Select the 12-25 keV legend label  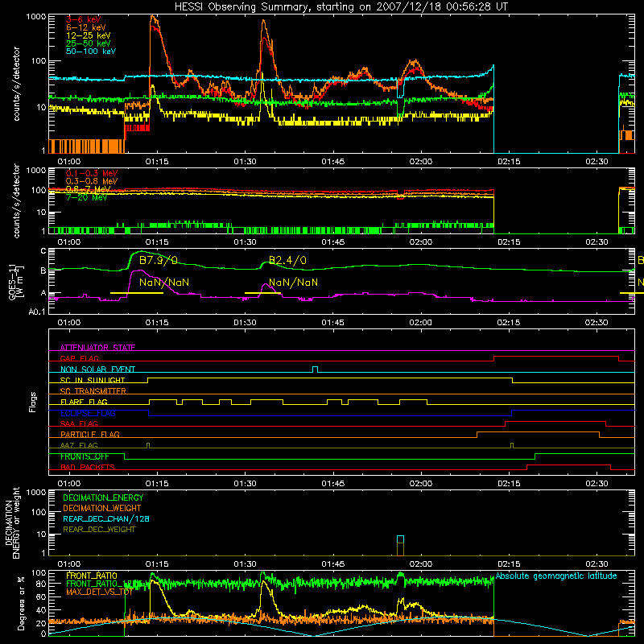[89, 35]
